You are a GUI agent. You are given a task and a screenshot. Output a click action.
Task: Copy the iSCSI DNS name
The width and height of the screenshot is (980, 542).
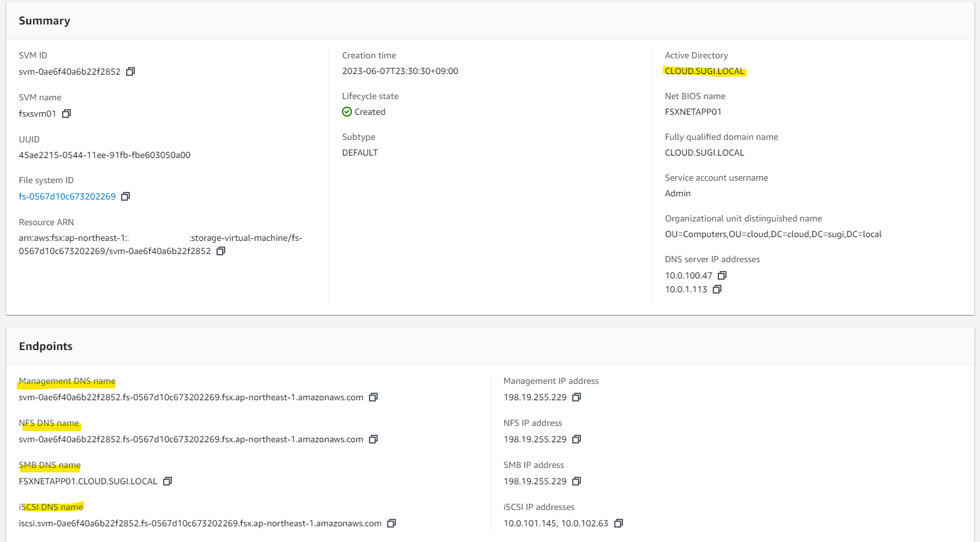pos(391,523)
